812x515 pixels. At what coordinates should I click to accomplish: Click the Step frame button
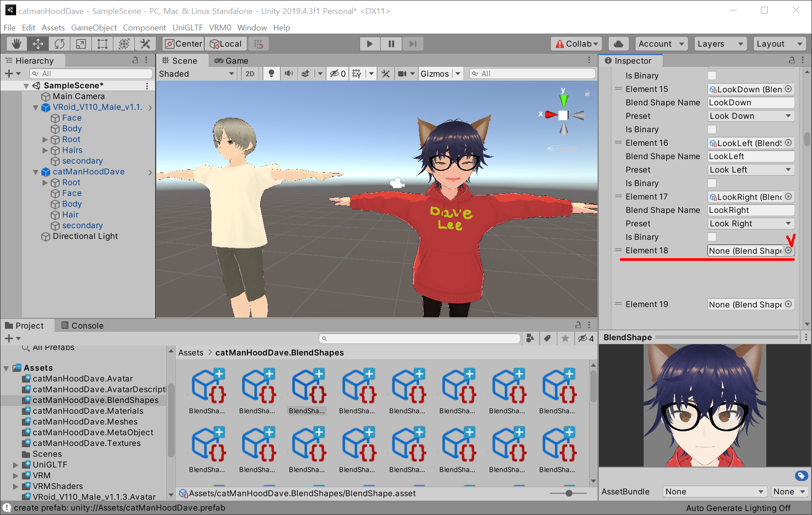(412, 43)
